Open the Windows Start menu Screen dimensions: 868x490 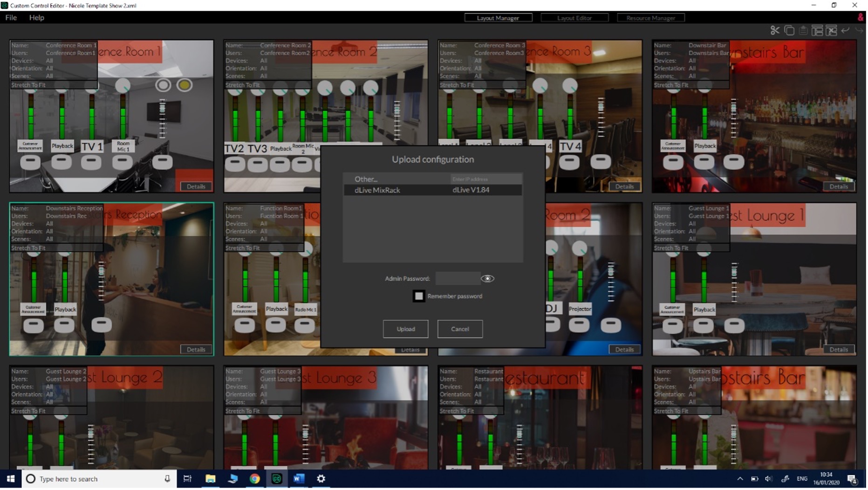pos(11,480)
